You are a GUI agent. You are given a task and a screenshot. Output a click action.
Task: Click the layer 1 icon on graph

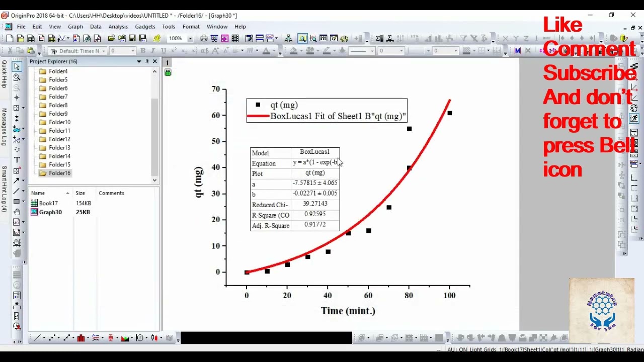click(x=168, y=63)
